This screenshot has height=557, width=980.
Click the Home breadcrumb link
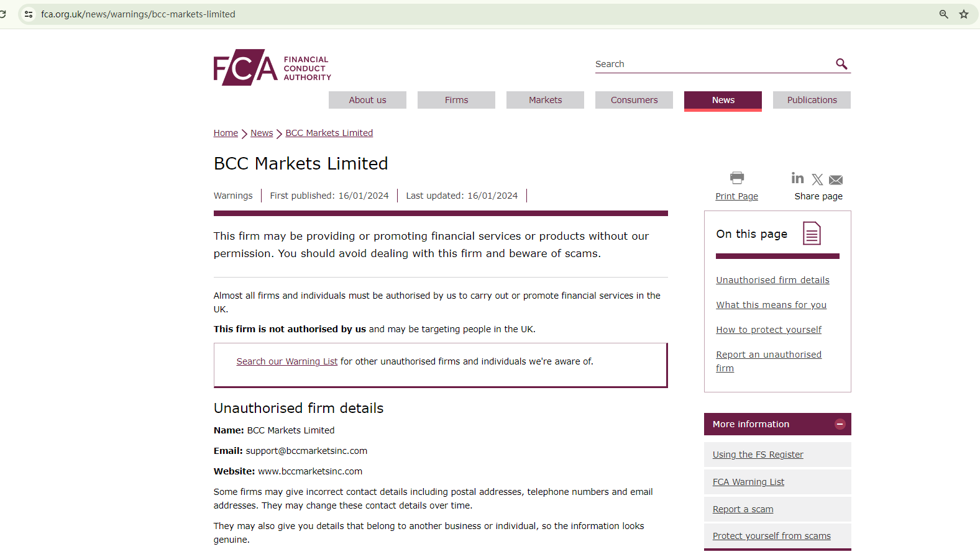click(226, 133)
